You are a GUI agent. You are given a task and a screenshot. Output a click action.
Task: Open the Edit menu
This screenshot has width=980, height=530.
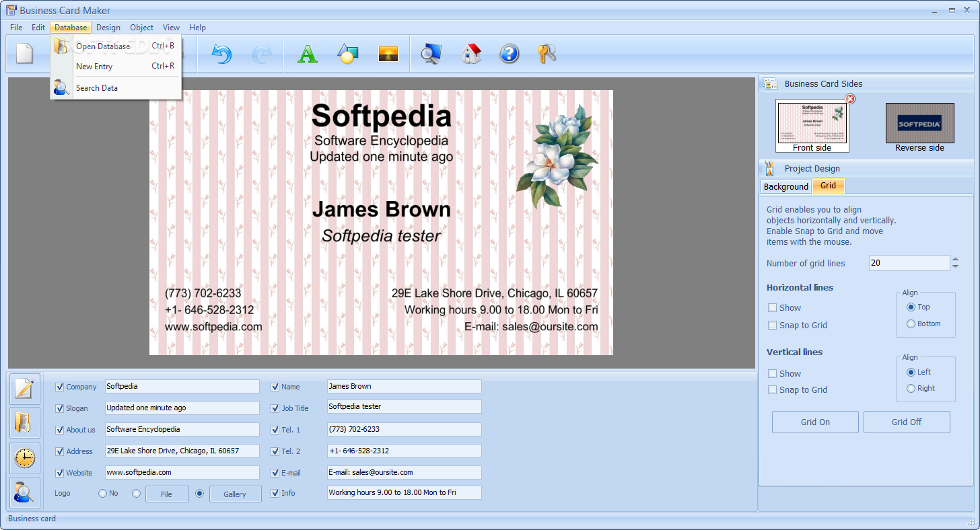pos(38,28)
